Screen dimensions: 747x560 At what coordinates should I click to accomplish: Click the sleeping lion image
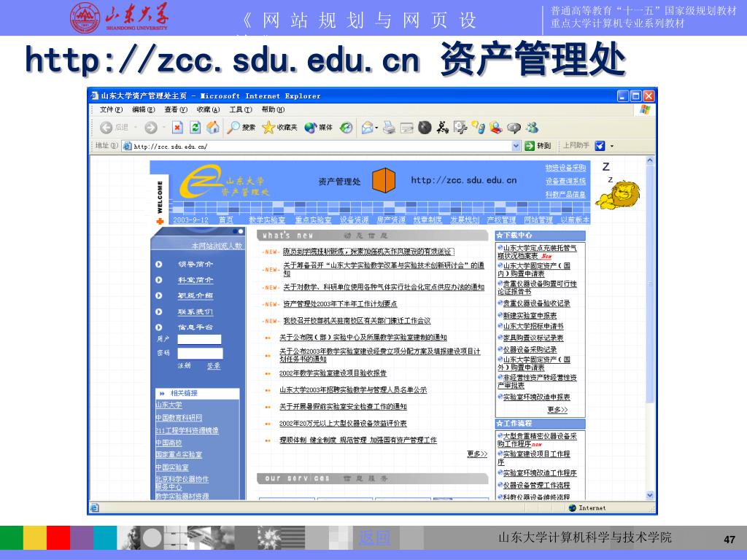(618, 195)
